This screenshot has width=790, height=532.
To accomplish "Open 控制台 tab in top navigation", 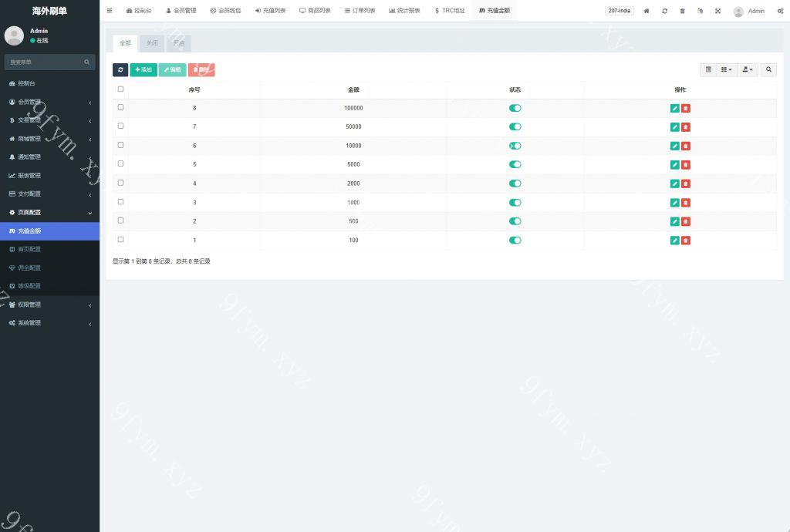I will pos(139,11).
